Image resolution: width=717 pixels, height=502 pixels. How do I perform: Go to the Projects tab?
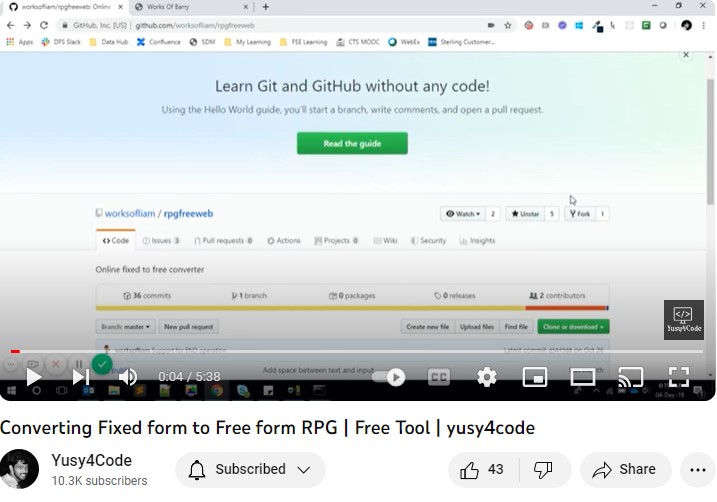337,240
